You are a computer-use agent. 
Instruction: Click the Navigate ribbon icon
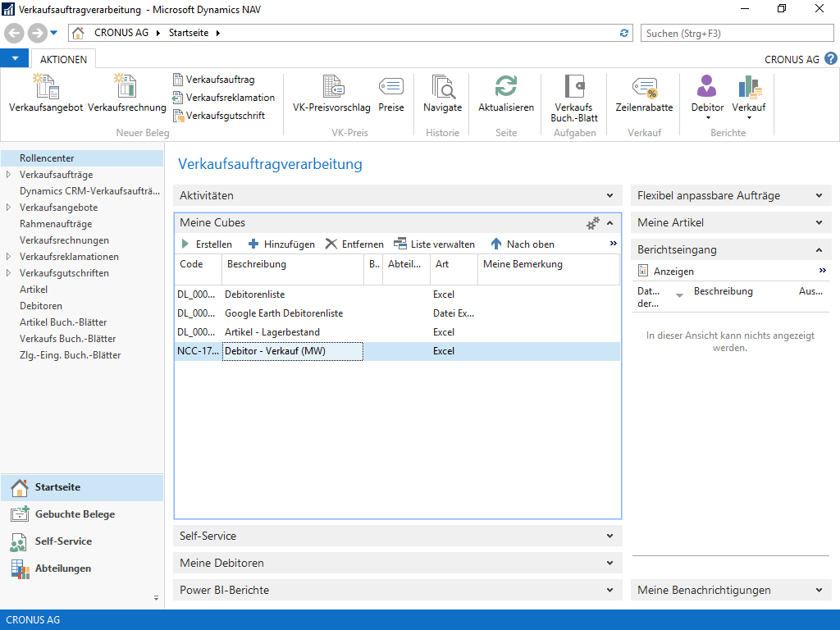(x=442, y=94)
